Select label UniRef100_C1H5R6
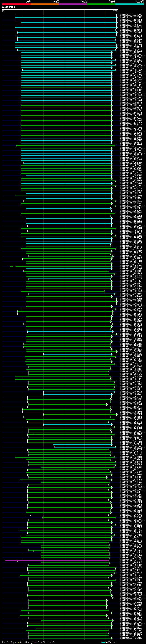146x644 pixels. point(131,299)
